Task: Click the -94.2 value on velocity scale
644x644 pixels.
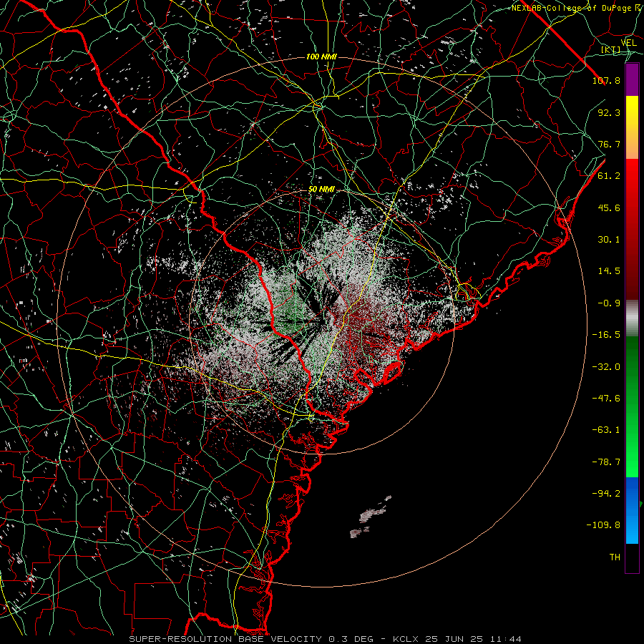Action: tap(606, 494)
